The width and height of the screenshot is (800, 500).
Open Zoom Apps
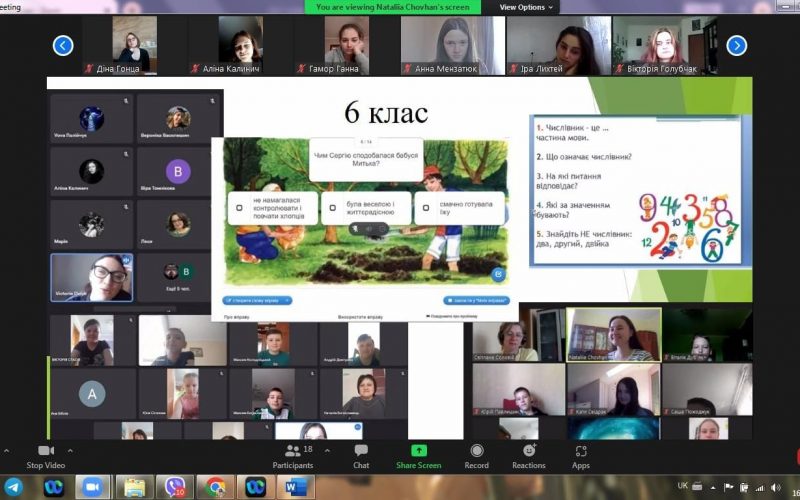click(581, 451)
